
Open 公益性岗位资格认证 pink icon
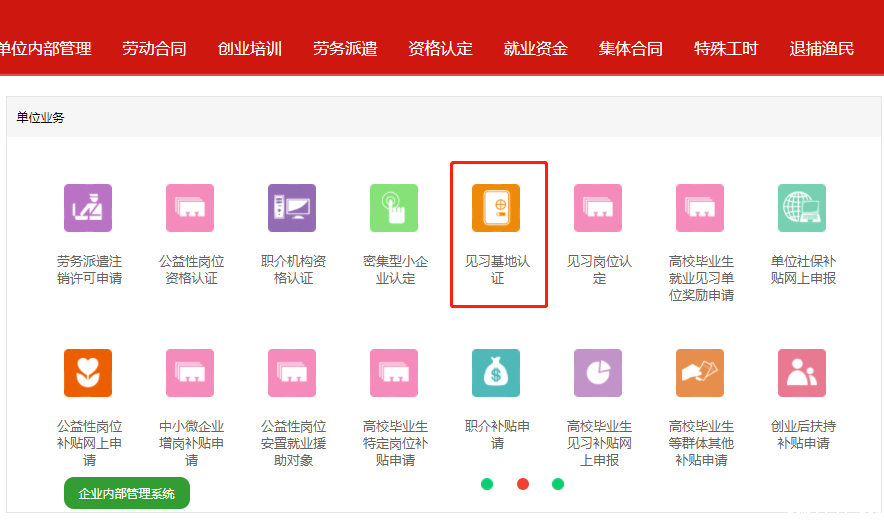click(190, 208)
